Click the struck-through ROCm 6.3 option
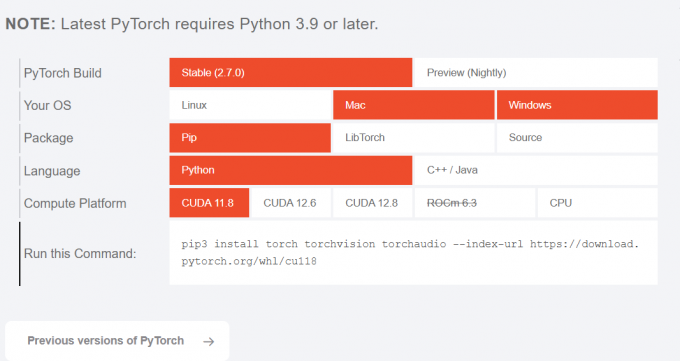 coord(475,203)
